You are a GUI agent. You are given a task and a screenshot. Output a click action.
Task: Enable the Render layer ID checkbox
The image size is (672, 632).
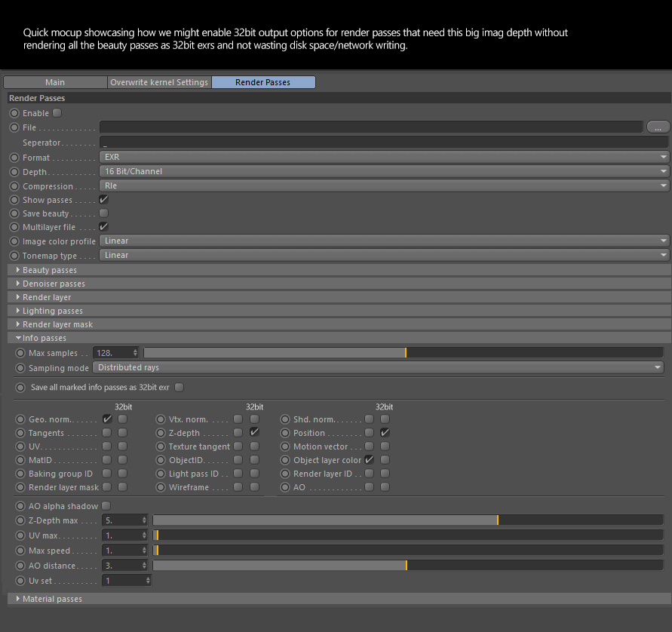pyautogui.click(x=369, y=474)
